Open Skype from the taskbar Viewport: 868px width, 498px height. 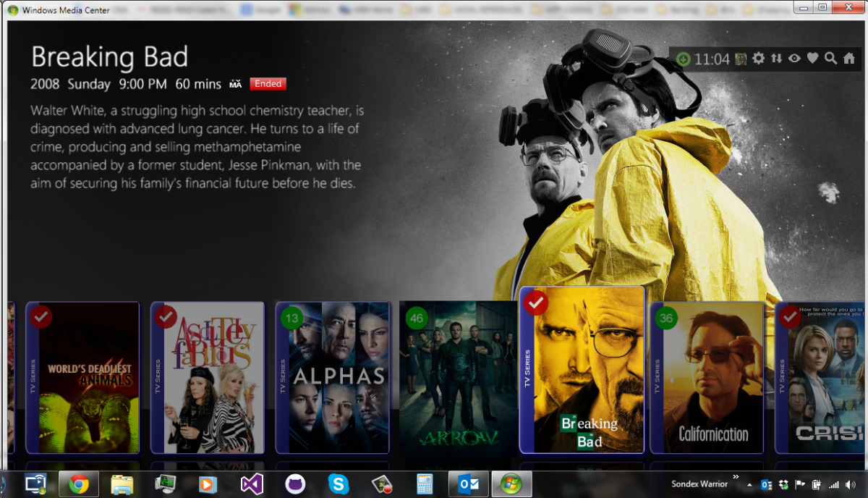[339, 484]
